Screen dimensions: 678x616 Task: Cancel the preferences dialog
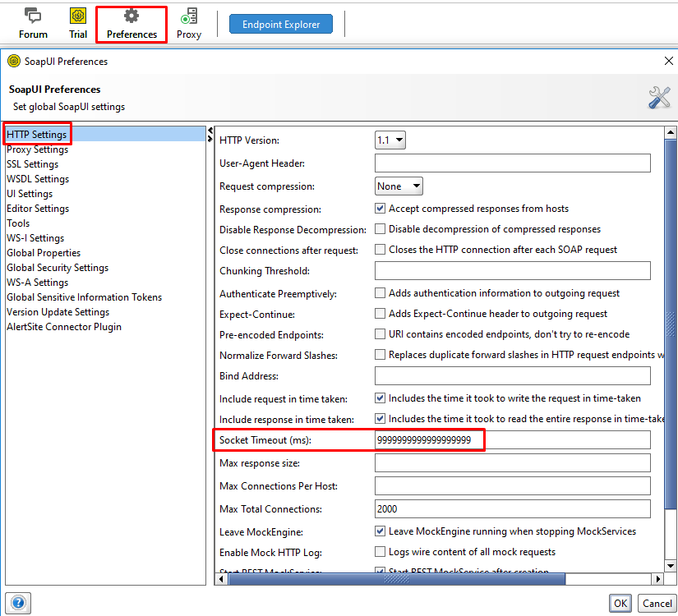click(657, 603)
